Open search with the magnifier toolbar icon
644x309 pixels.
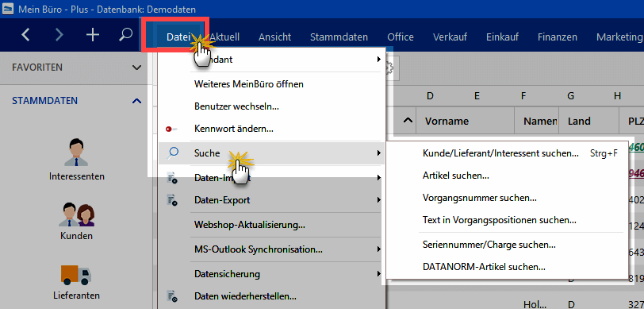[125, 35]
